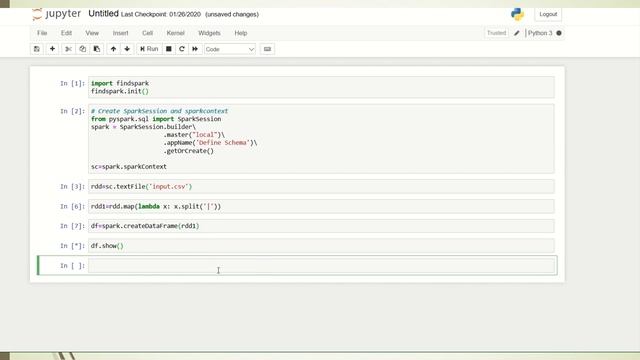Open the File menu
640x360 pixels.
click(42, 33)
